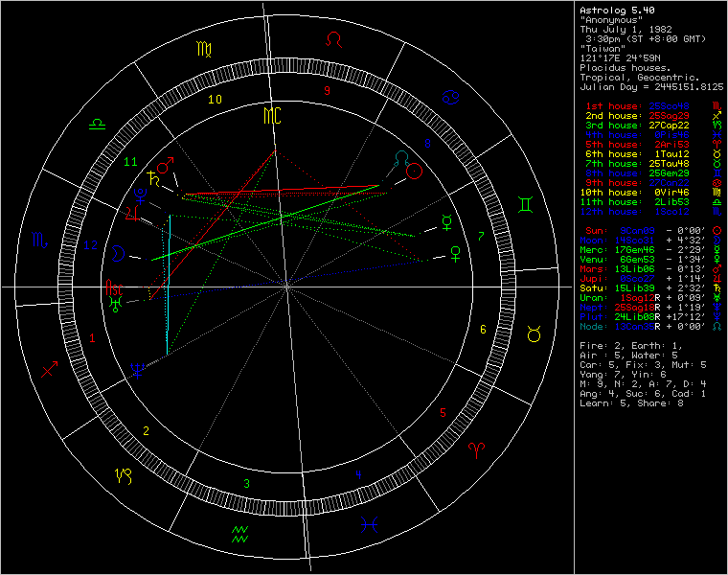Select the North Node symbol near the Sun
The image size is (728, 575).
(x=401, y=157)
